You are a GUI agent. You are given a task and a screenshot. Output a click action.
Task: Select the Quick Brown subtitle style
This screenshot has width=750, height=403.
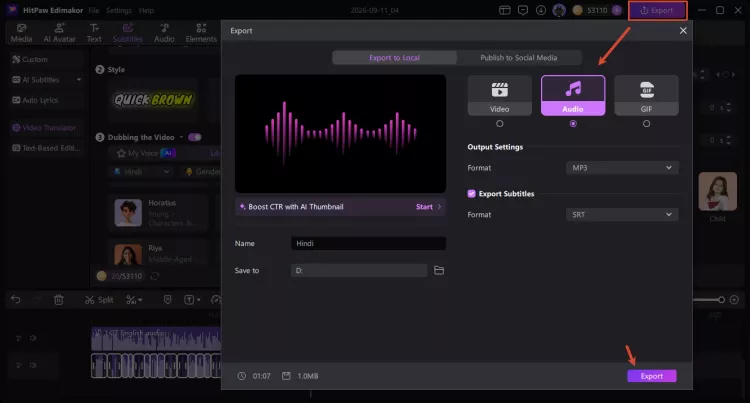(153, 99)
